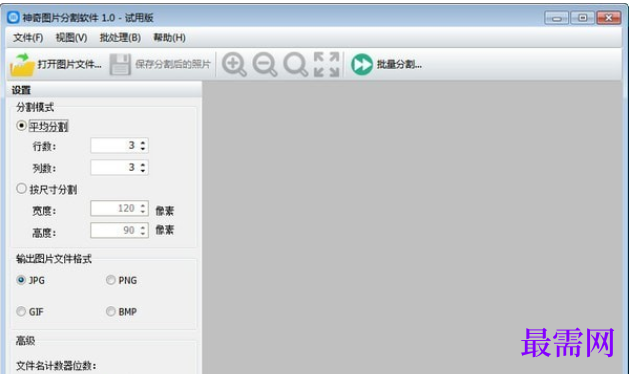Increase the 宽度 value with up arrow
The height and width of the screenshot is (374, 633).
click(x=143, y=206)
